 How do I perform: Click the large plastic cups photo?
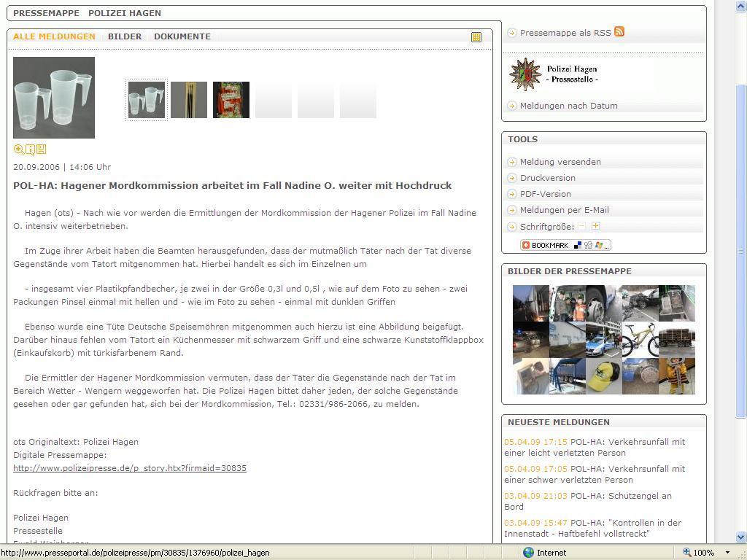tap(54, 98)
